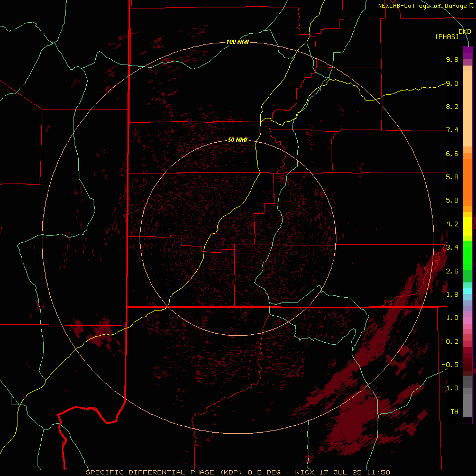Click the 'TH' threshold label on scale

click(x=454, y=412)
